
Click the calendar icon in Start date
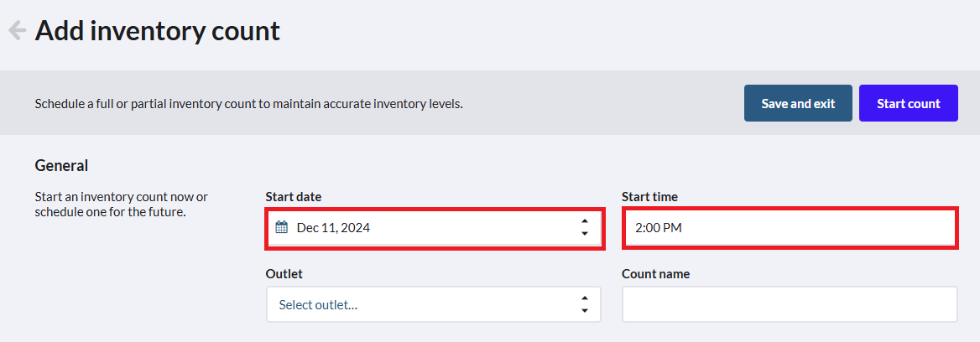point(281,228)
